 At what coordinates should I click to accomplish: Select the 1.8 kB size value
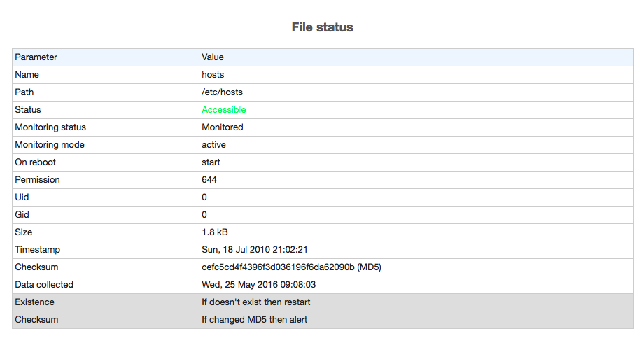[x=215, y=232]
